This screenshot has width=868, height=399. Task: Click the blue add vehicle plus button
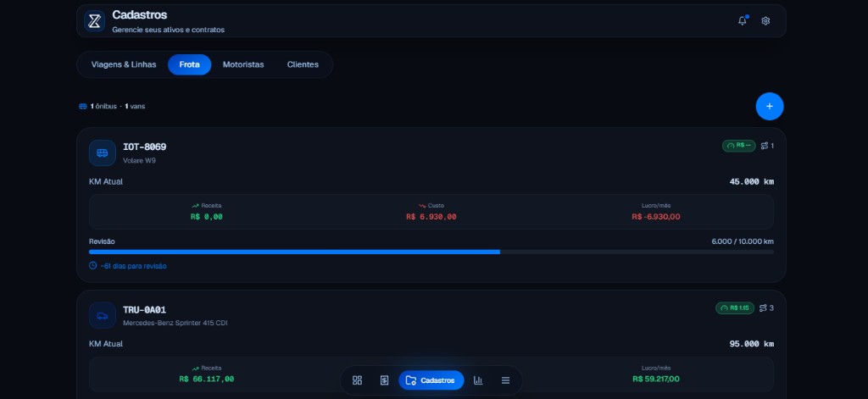(770, 106)
